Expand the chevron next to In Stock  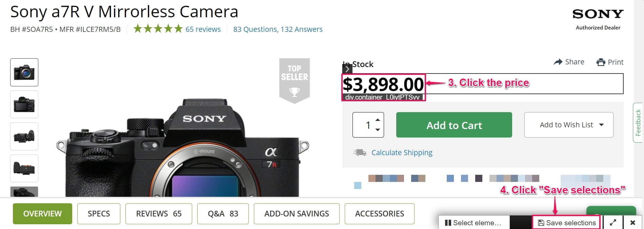pos(347,68)
